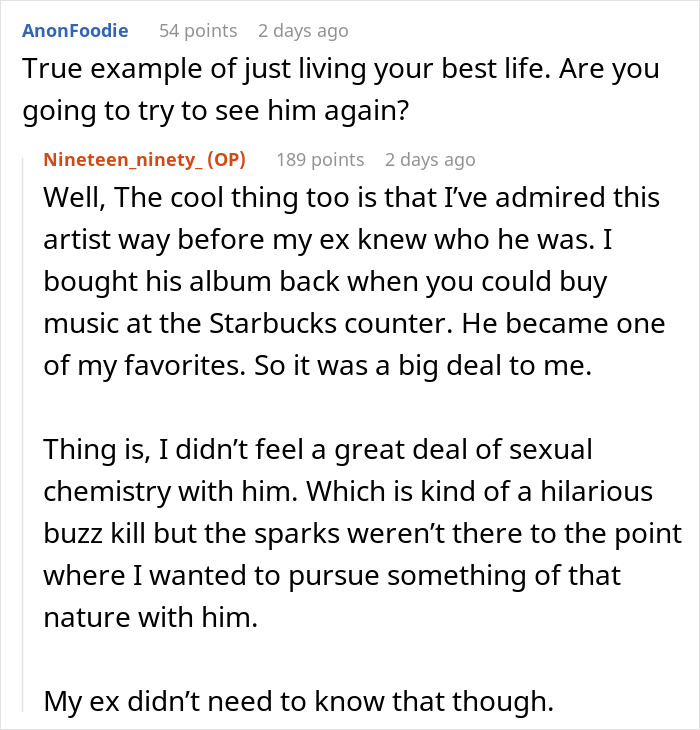Image resolution: width=700 pixels, height=730 pixels.
Task: Click the sentence 'True example of just living'
Action: (289, 69)
